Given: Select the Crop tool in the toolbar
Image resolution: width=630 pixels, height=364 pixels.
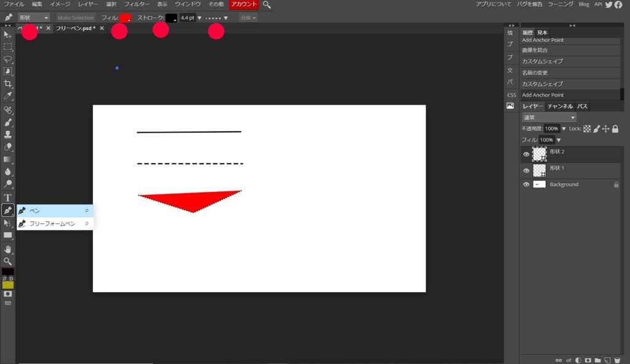Looking at the screenshot, I should tap(8, 84).
